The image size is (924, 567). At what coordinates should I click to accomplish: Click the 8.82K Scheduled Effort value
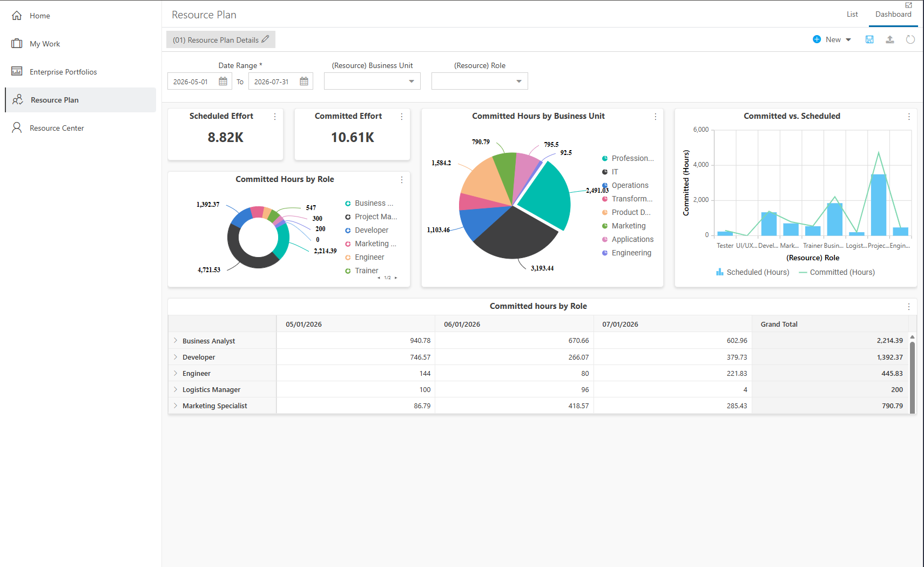click(x=225, y=138)
